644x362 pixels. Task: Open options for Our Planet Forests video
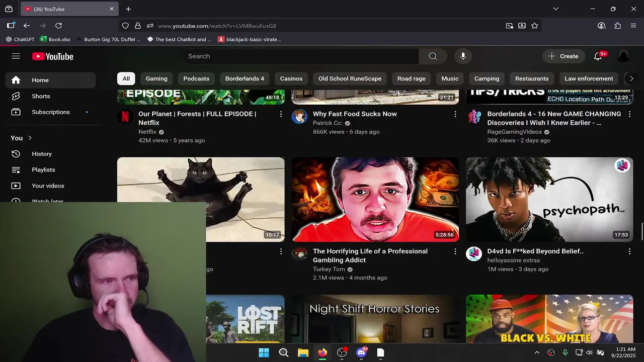click(281, 114)
